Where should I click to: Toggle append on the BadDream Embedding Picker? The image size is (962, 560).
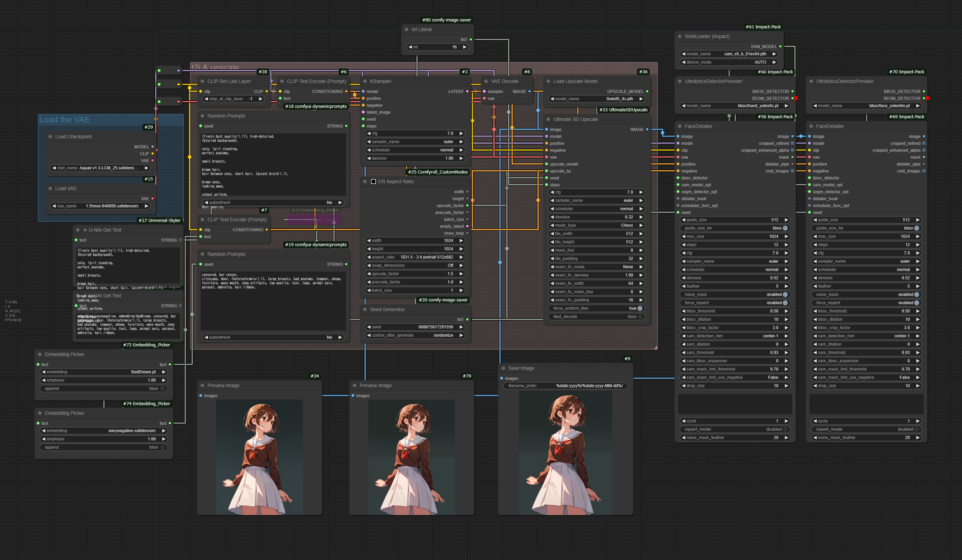pos(104,389)
